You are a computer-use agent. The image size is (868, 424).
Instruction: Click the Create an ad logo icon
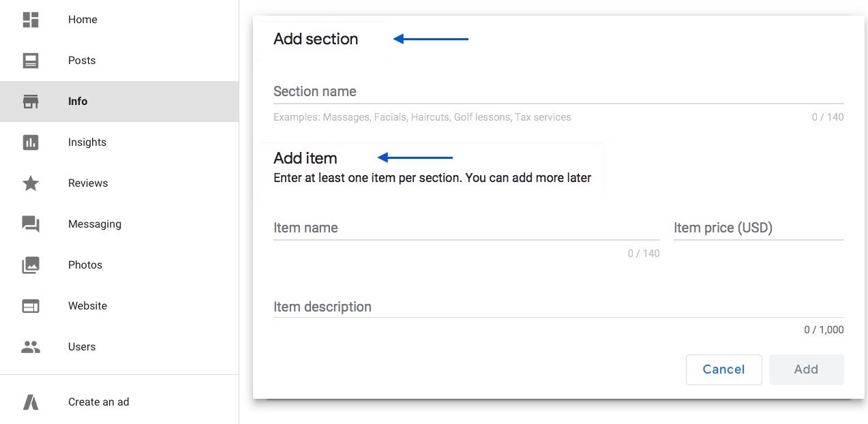(31, 402)
